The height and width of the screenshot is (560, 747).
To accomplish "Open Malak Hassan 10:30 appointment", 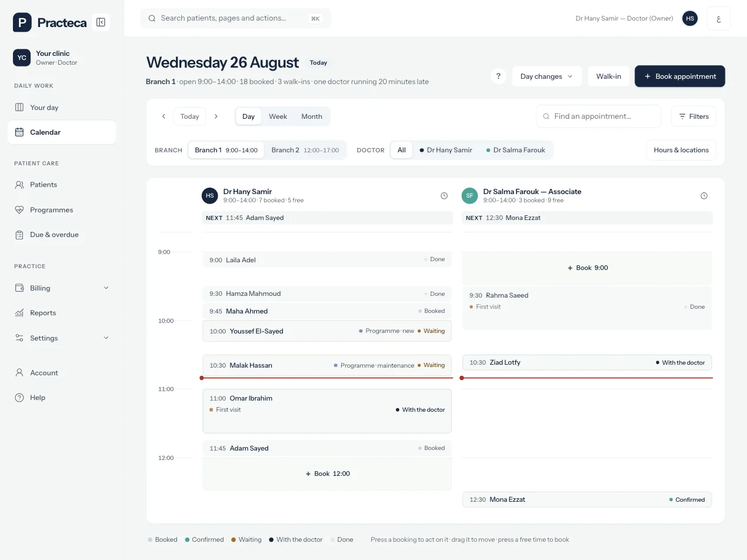I will click(x=327, y=365).
